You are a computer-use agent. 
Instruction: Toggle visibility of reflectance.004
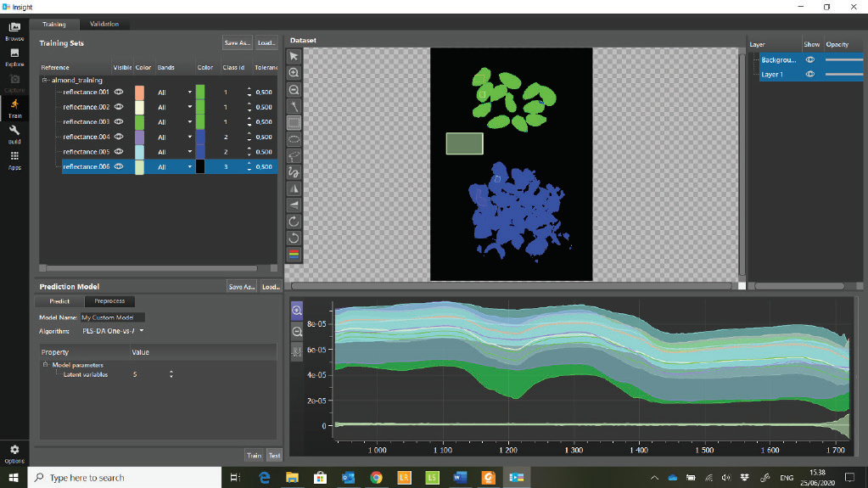pyautogui.click(x=120, y=137)
